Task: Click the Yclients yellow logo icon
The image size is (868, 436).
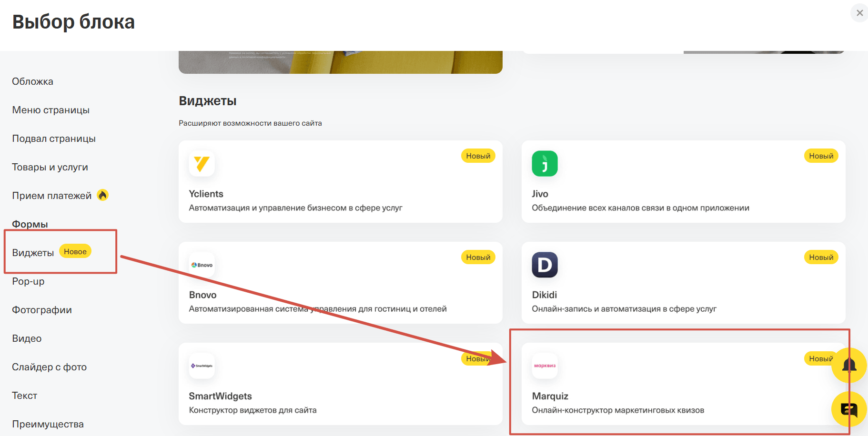Action: pyautogui.click(x=202, y=164)
